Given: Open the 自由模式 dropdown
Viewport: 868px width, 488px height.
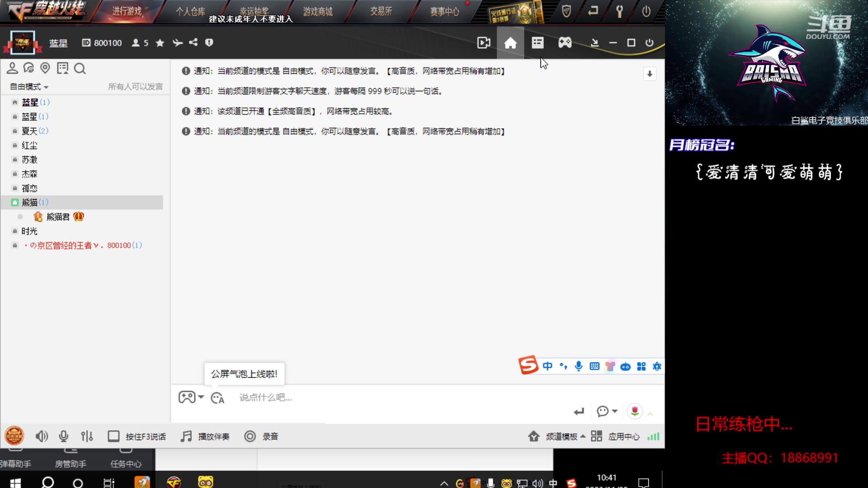Looking at the screenshot, I should [29, 86].
